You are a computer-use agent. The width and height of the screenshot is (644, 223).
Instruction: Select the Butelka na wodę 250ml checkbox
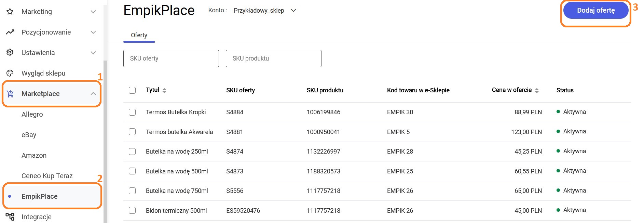click(132, 152)
